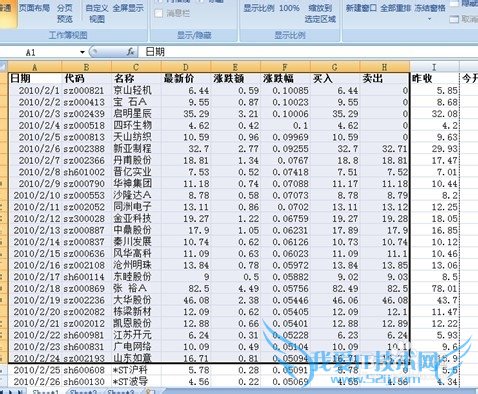Open the 显示比例 zoom dialog

[259, 8]
